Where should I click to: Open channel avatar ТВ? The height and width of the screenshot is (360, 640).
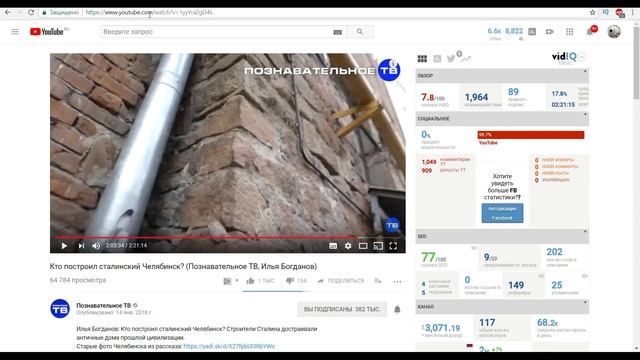coord(60,309)
